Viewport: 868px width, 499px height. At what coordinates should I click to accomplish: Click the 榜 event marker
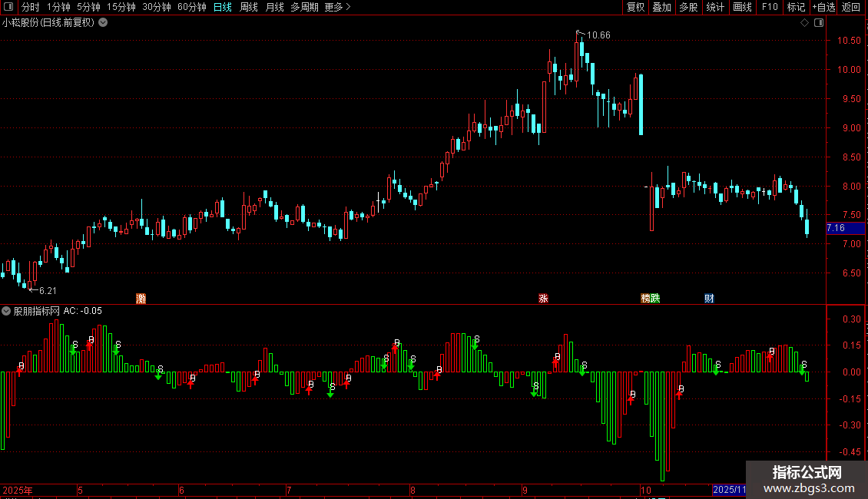pos(645,299)
